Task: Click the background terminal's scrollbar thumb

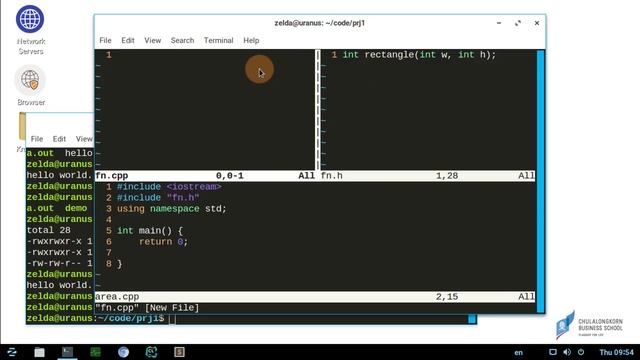Action: (x=472, y=319)
